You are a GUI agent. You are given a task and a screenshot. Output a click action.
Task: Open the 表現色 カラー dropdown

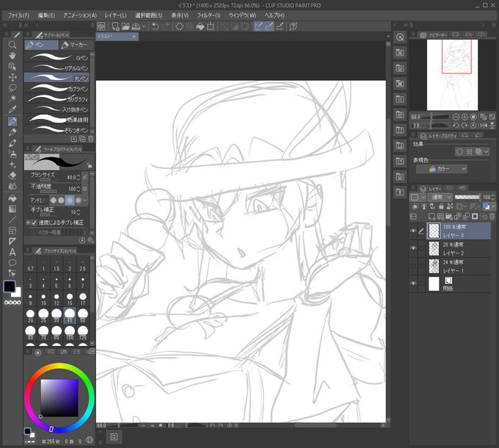coord(442,169)
